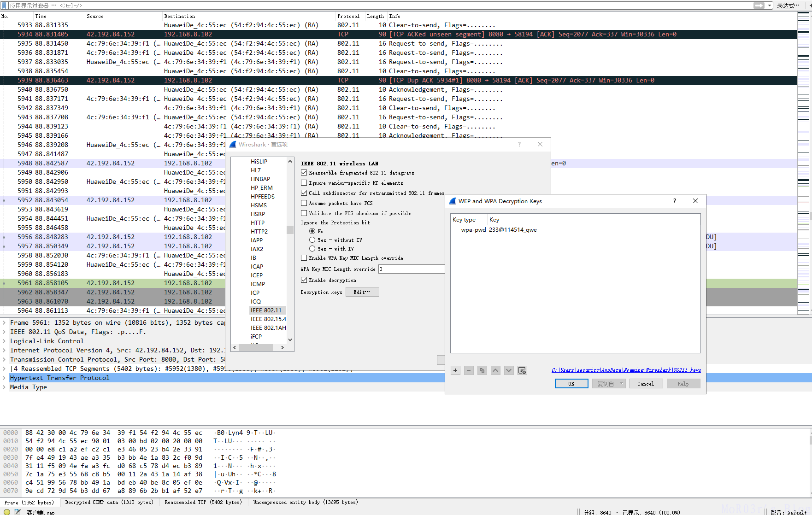
Task: Click the help question mark in Preferences dialog
Action: [519, 144]
